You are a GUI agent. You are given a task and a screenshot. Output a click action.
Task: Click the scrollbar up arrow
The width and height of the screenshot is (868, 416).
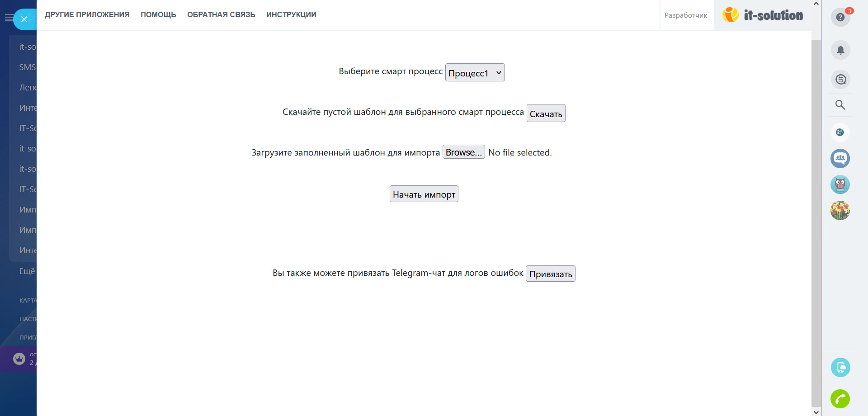(x=816, y=4)
